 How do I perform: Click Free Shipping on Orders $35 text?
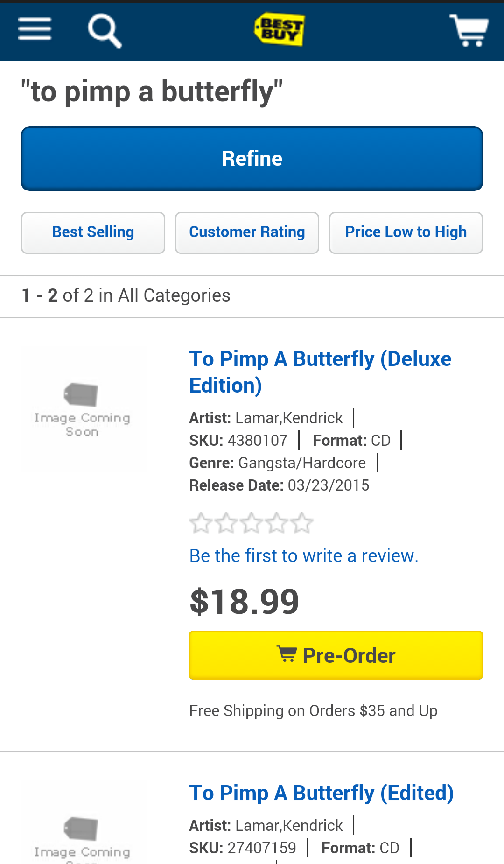tap(313, 711)
